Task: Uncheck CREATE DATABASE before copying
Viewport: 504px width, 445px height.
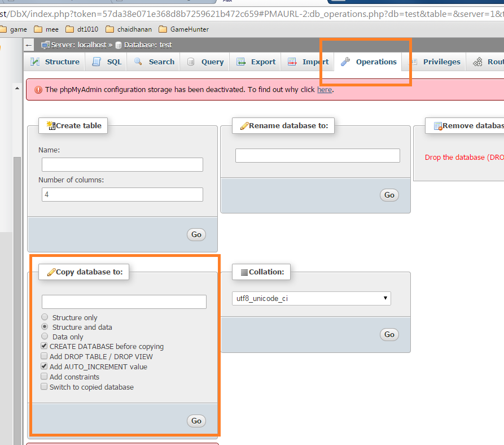Action: [44, 346]
